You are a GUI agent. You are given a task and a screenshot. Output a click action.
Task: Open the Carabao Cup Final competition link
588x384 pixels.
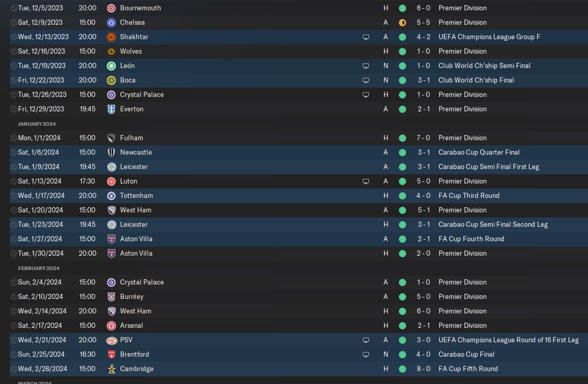466,355
